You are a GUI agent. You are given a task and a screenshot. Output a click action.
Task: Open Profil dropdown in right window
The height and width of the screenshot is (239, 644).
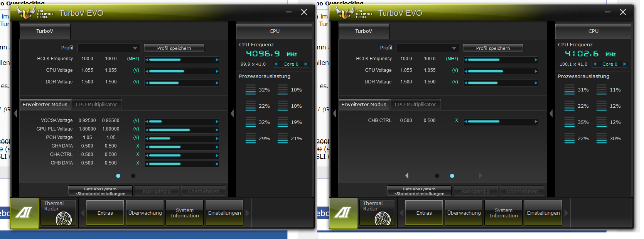pyautogui.click(x=427, y=48)
